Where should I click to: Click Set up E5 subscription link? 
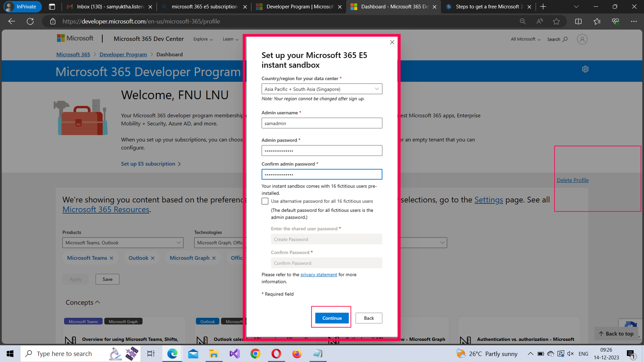151,164
